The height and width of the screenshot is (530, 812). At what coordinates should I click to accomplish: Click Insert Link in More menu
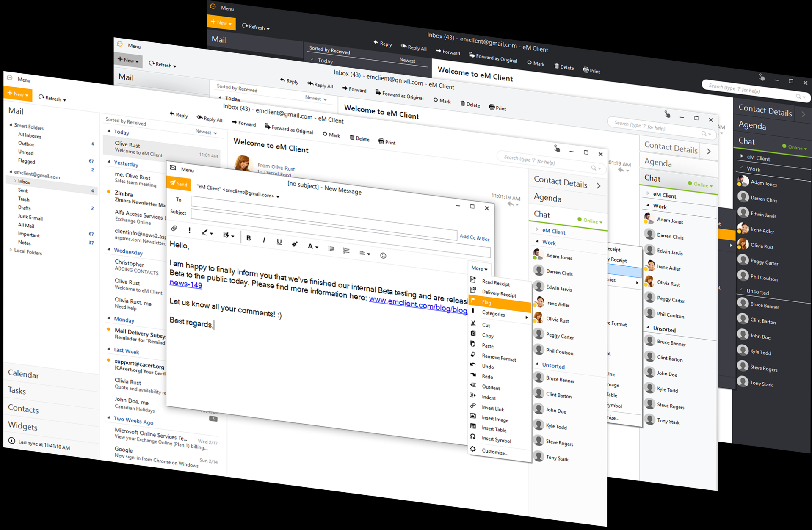tap(493, 409)
